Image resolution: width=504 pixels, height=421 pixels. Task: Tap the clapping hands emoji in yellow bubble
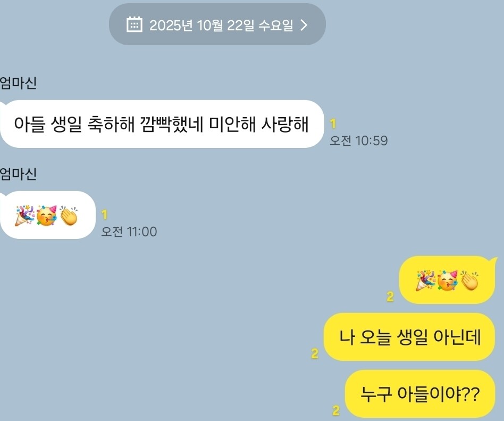pyautogui.click(x=469, y=280)
